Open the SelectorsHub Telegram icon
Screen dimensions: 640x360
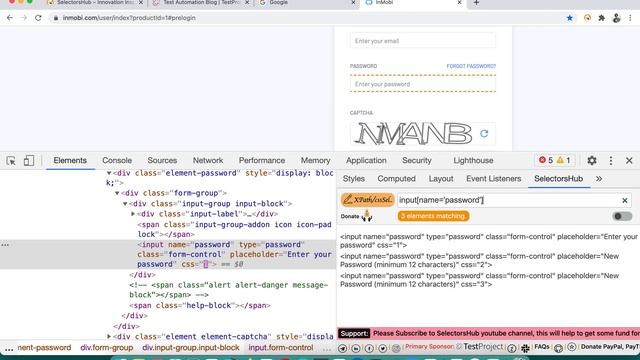(343, 348)
